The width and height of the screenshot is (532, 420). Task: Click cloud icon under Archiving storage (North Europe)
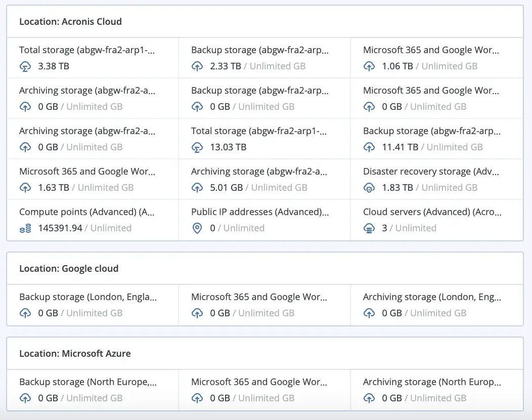click(369, 398)
